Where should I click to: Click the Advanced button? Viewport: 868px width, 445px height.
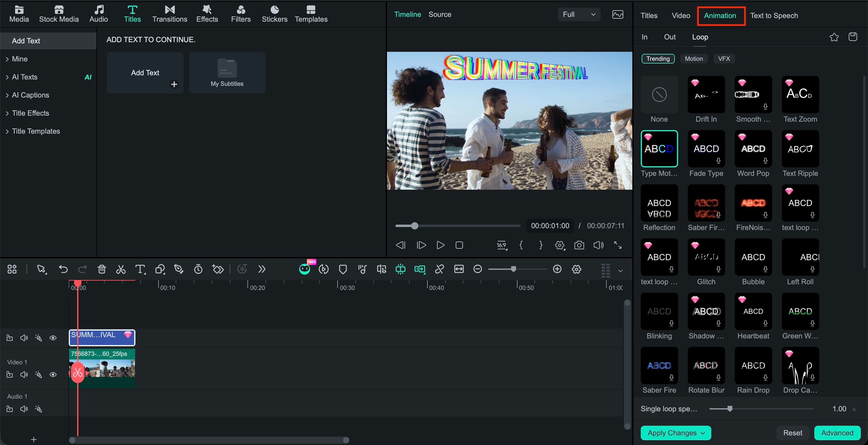837,433
